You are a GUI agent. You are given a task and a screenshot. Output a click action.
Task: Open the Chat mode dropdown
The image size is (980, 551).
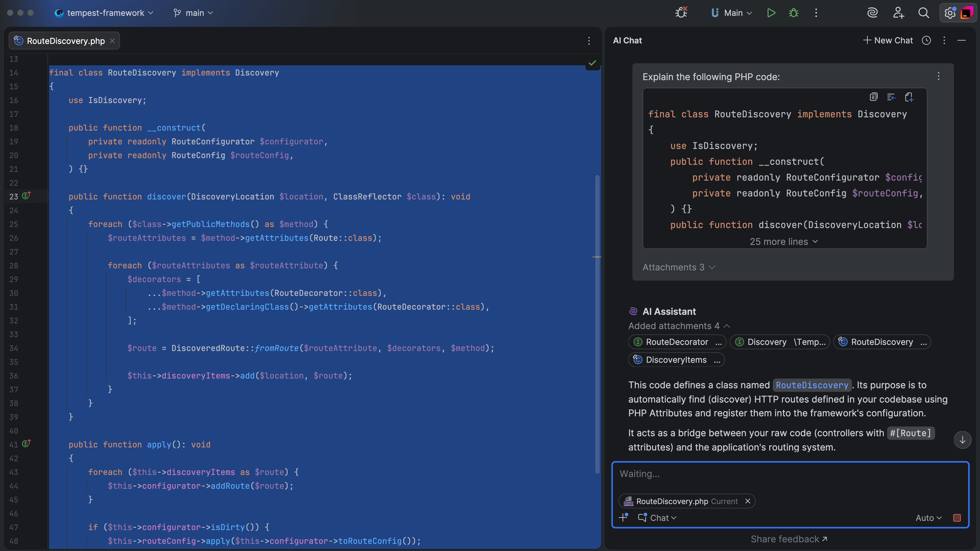pyautogui.click(x=657, y=518)
